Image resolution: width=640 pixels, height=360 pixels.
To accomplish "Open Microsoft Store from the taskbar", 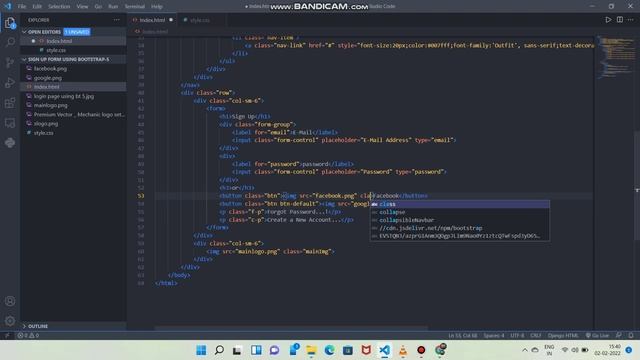I will 348,350.
